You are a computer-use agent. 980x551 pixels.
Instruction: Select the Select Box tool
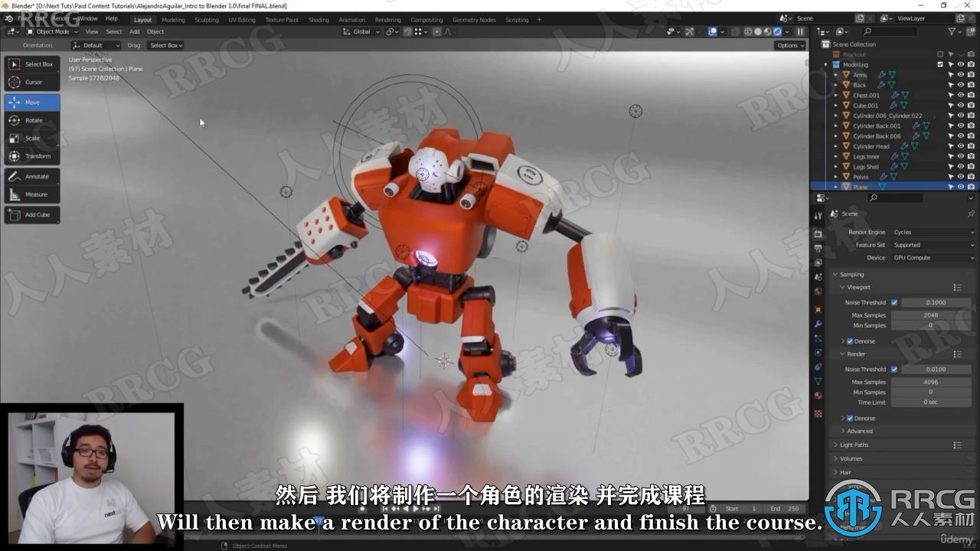tap(31, 64)
